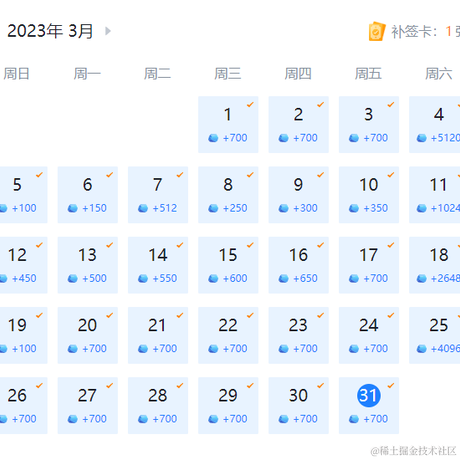Open the 补签卡 make-up card icon

click(377, 32)
